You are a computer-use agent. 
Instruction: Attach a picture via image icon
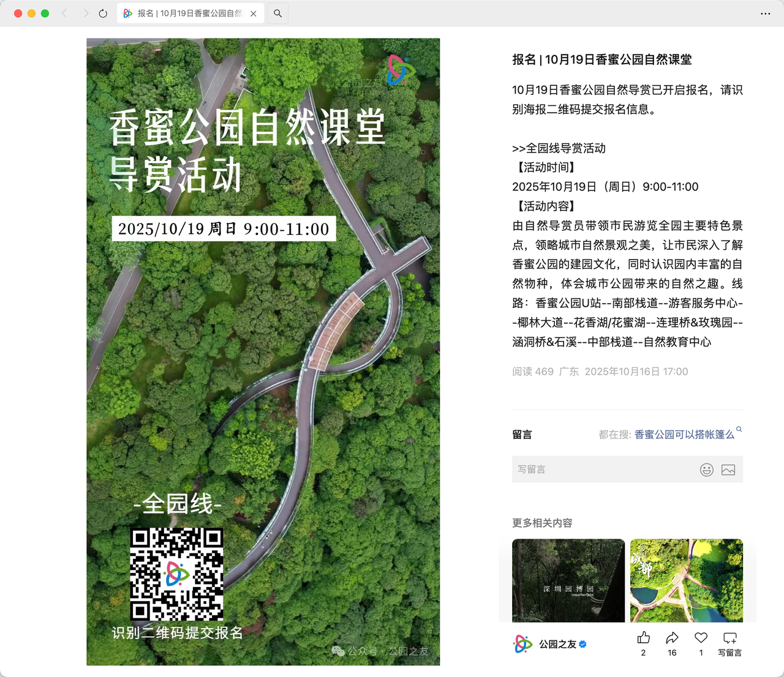coord(728,469)
